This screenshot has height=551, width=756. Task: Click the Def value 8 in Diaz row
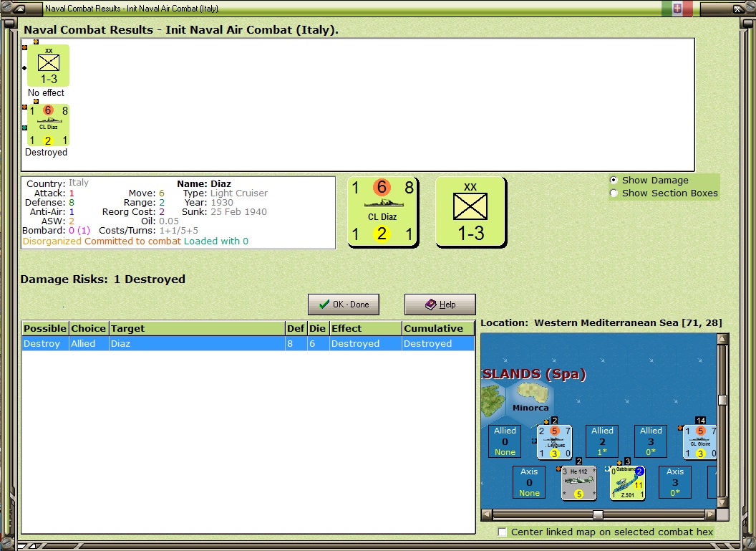pos(296,343)
